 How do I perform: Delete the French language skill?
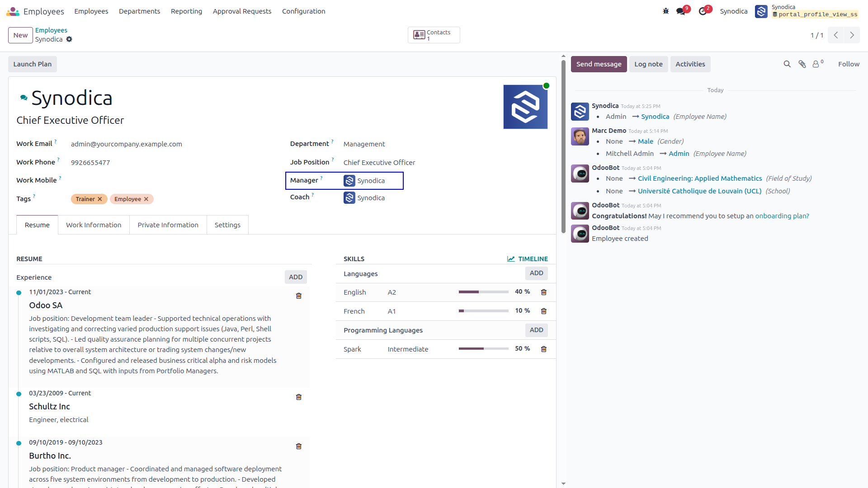tap(544, 311)
